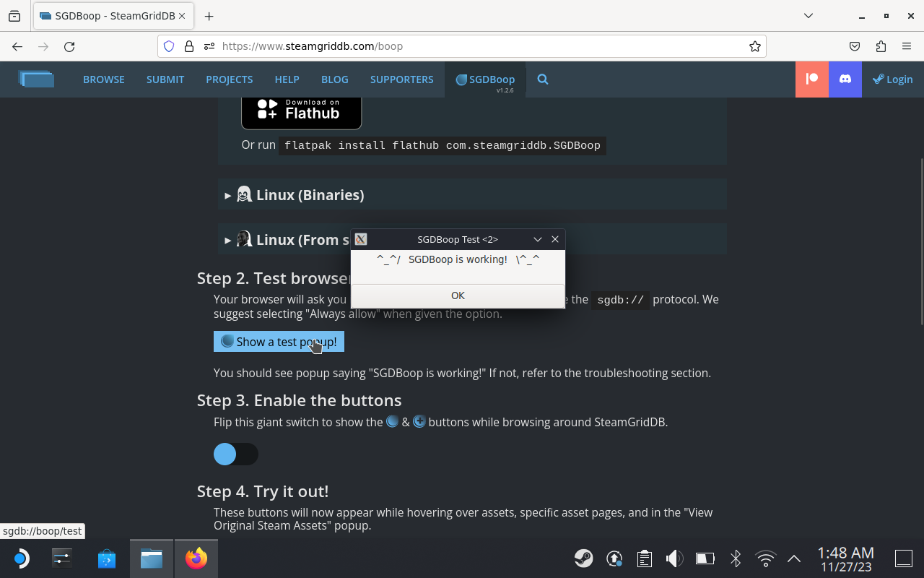Bookmark the page with the star icon
This screenshot has height=578, width=924.
pos(755,46)
